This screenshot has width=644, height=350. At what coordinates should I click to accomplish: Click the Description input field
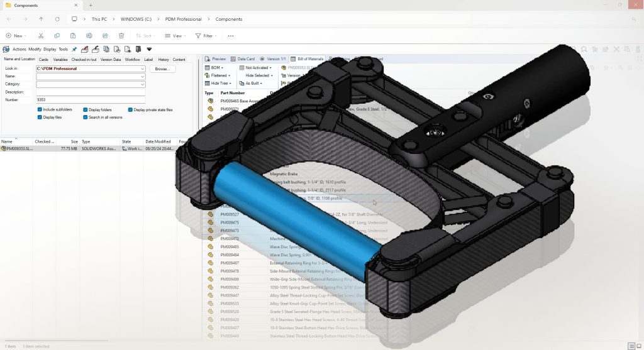click(x=91, y=92)
